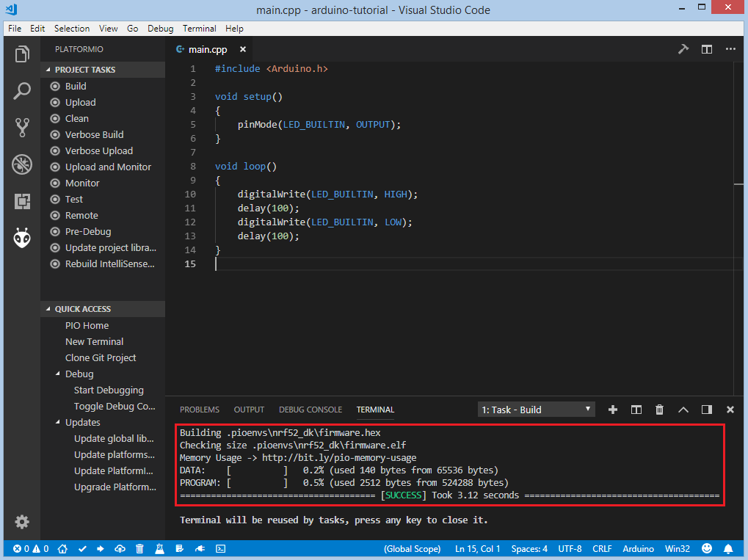Move panel to the right side

click(x=706, y=410)
